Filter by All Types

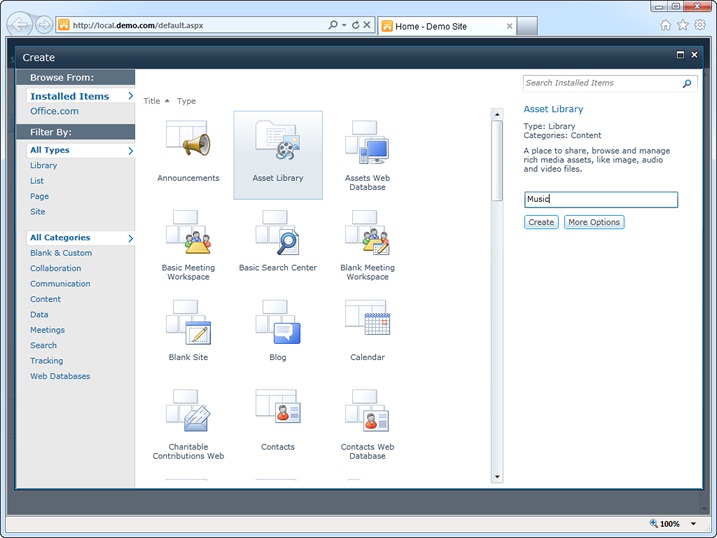coord(81,150)
